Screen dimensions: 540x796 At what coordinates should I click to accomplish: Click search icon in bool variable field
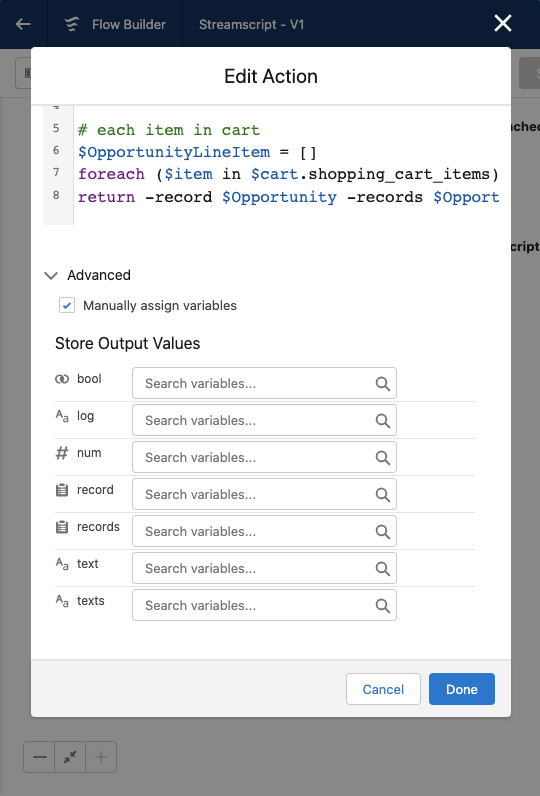383,384
